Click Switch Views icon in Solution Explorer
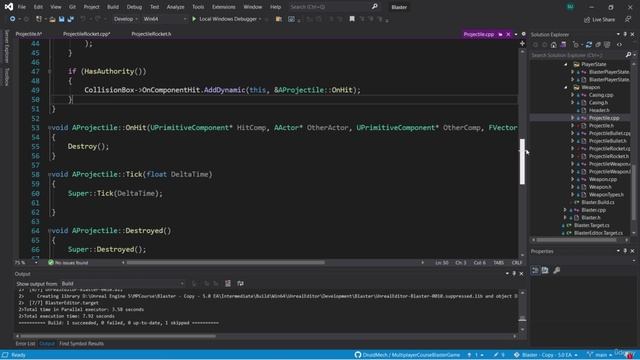This screenshot has height=360, width=640. 563,44
